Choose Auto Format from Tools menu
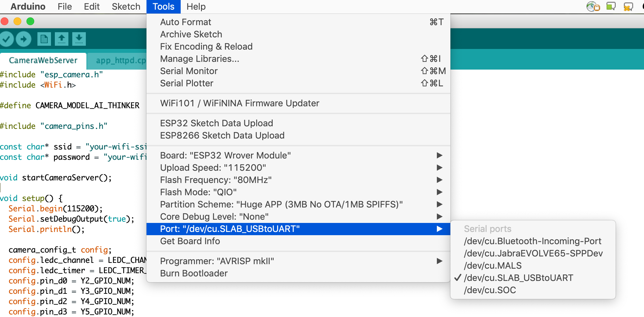 [298, 22]
